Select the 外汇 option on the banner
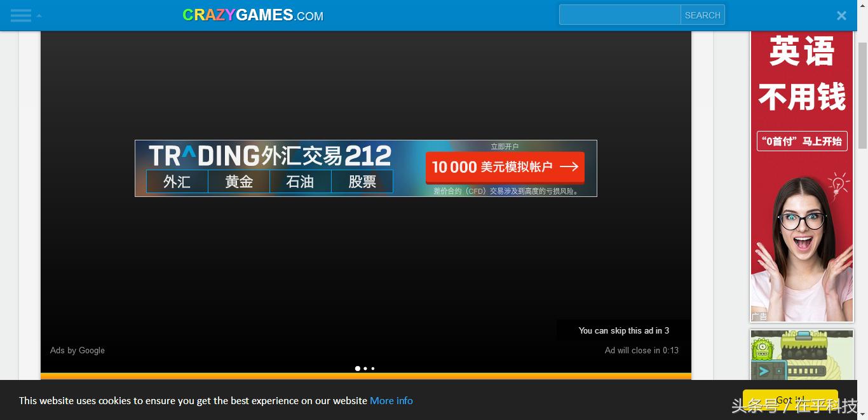868x420 pixels. tap(177, 181)
